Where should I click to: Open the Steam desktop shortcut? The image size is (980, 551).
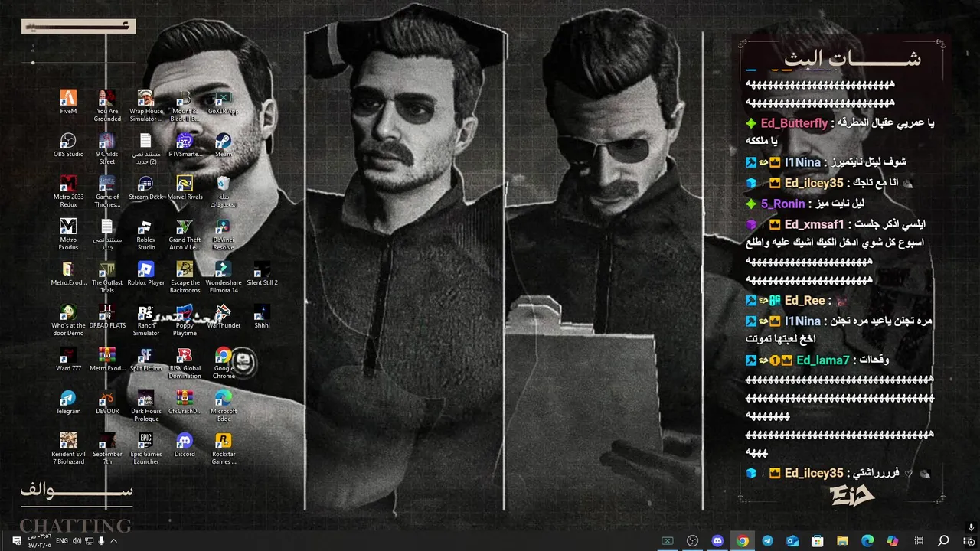click(x=223, y=145)
